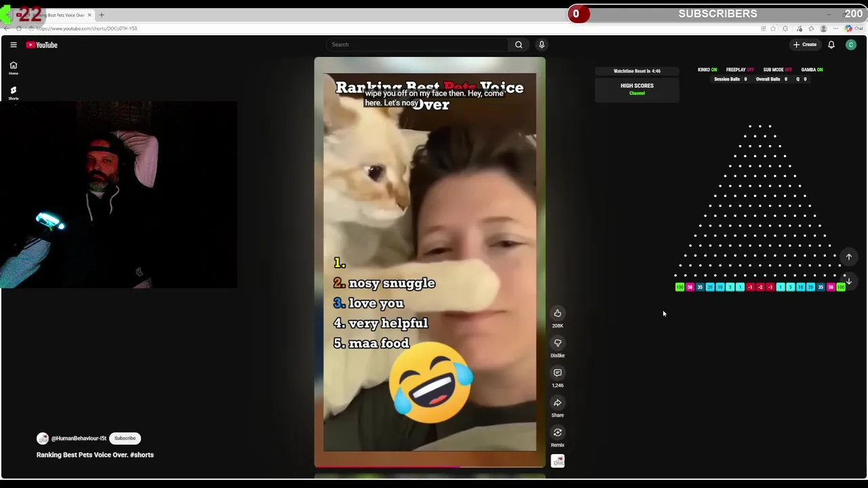Toggle the KINKO ON setting
The image size is (868, 488).
[x=707, y=70]
